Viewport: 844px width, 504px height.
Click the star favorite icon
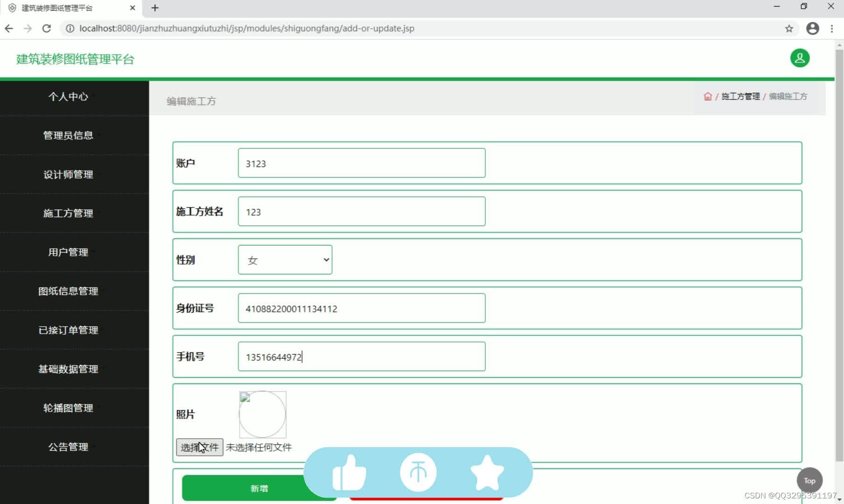[487, 472]
